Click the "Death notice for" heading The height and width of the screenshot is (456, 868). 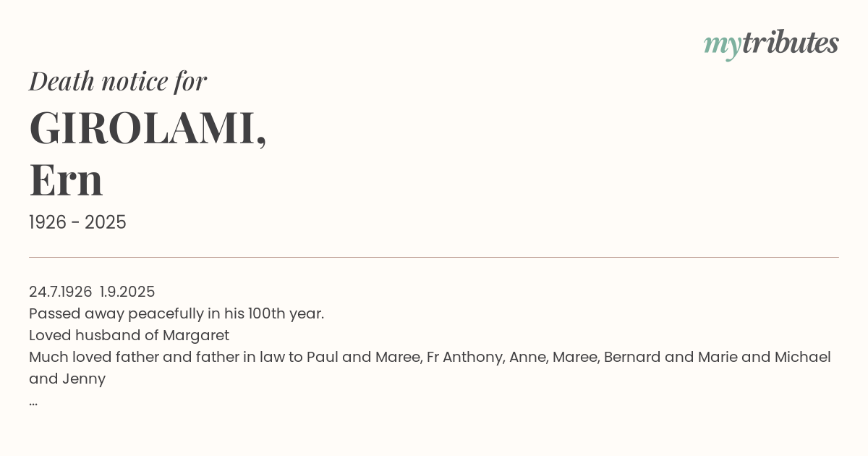(118, 81)
